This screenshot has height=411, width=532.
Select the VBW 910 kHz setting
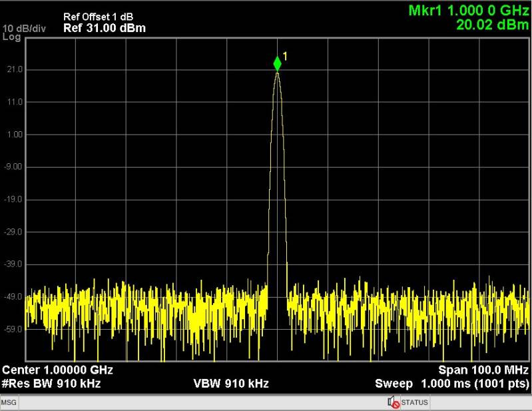point(231,383)
